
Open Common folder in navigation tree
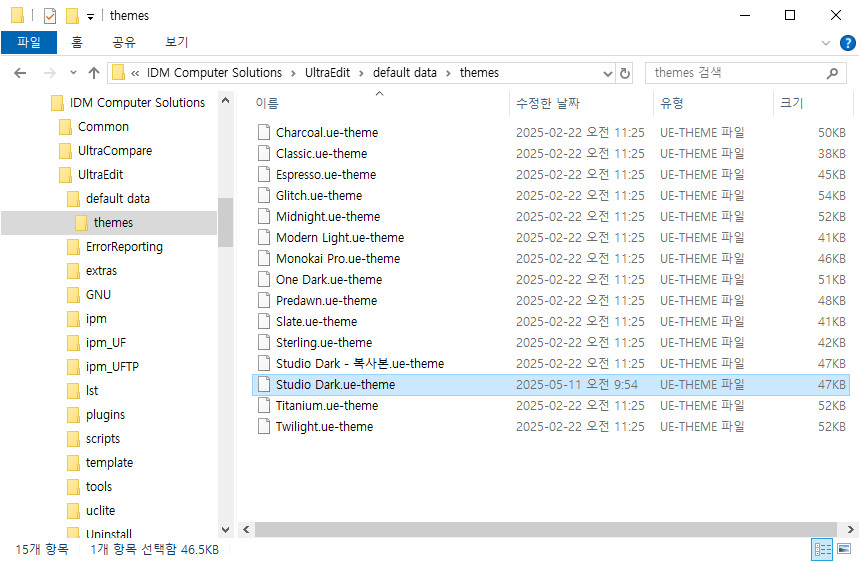[x=103, y=127]
